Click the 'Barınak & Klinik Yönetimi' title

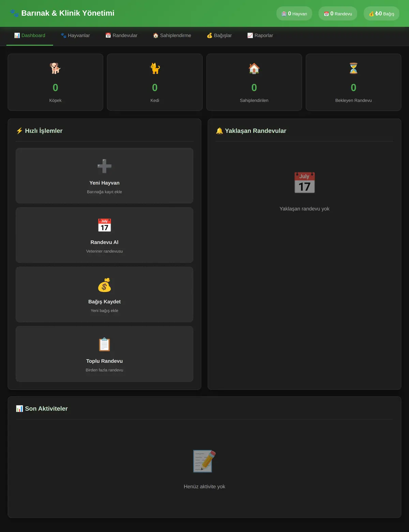tap(68, 13)
